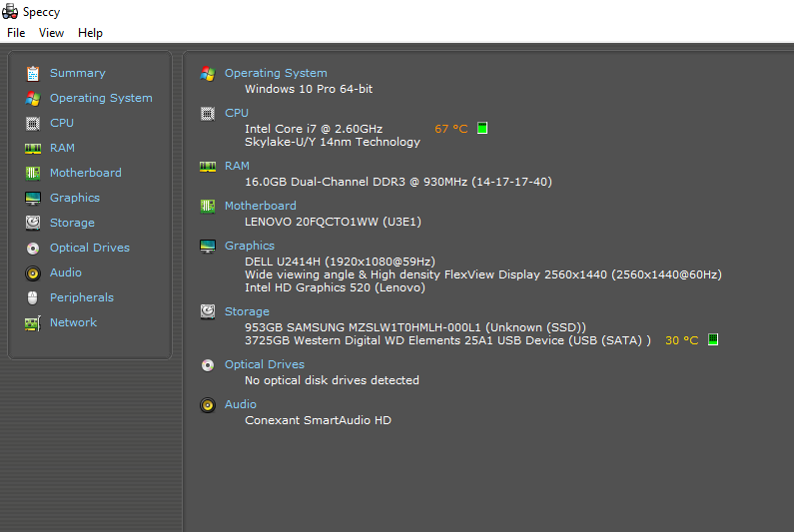794x532 pixels.
Task: Click the green CPU temperature indicator icon
Action: pos(482,128)
